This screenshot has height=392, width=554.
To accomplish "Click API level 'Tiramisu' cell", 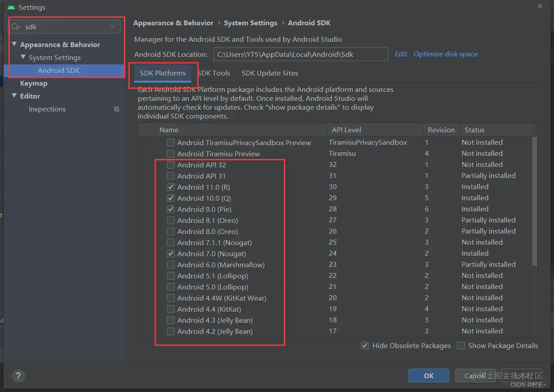I will (x=342, y=154).
